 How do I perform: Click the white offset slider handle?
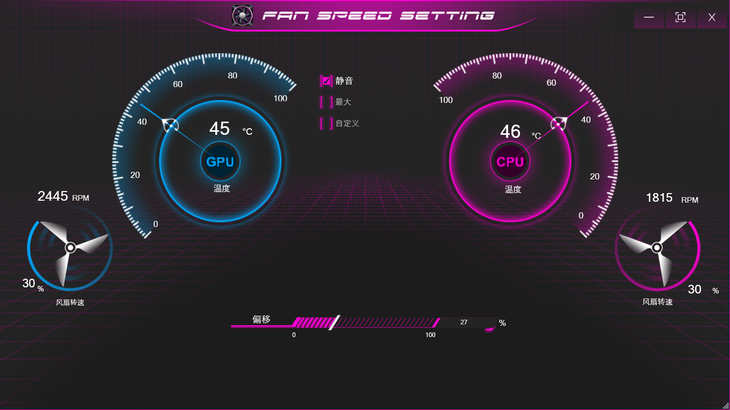click(334, 322)
